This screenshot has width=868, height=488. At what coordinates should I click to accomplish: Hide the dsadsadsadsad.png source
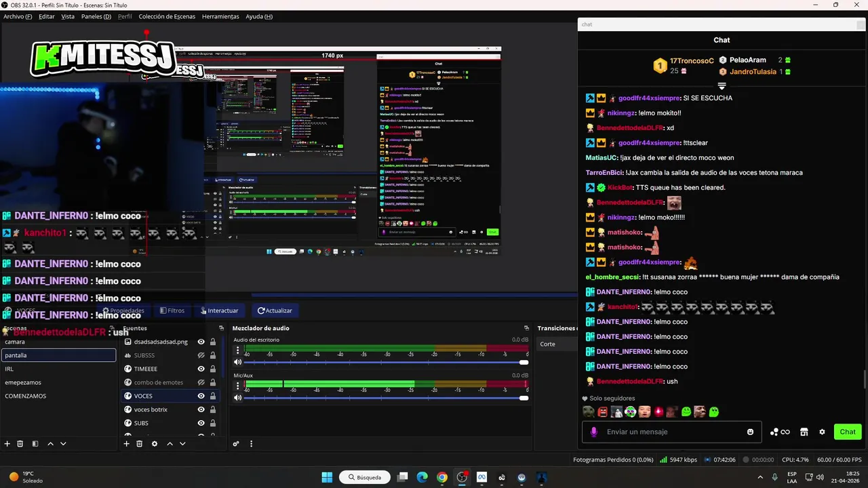(x=201, y=342)
